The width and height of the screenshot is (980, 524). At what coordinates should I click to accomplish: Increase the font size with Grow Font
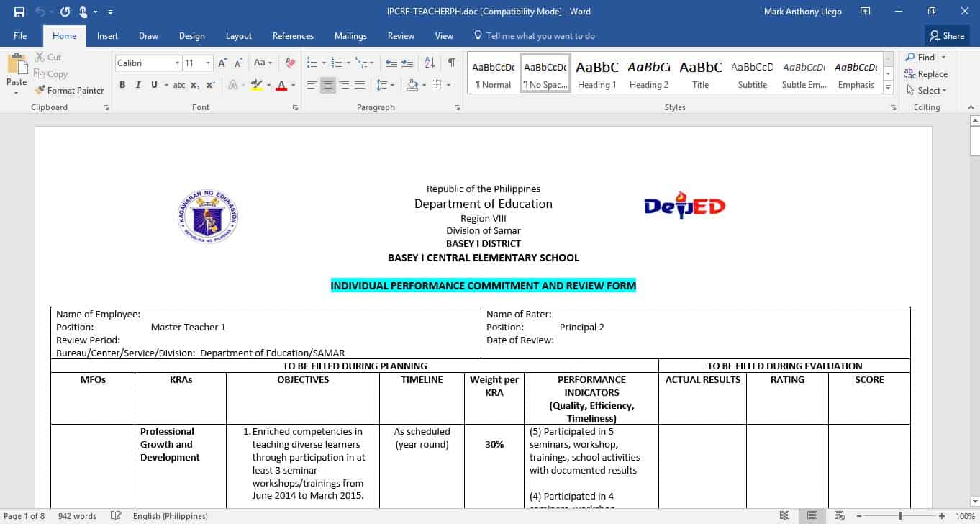coord(223,63)
